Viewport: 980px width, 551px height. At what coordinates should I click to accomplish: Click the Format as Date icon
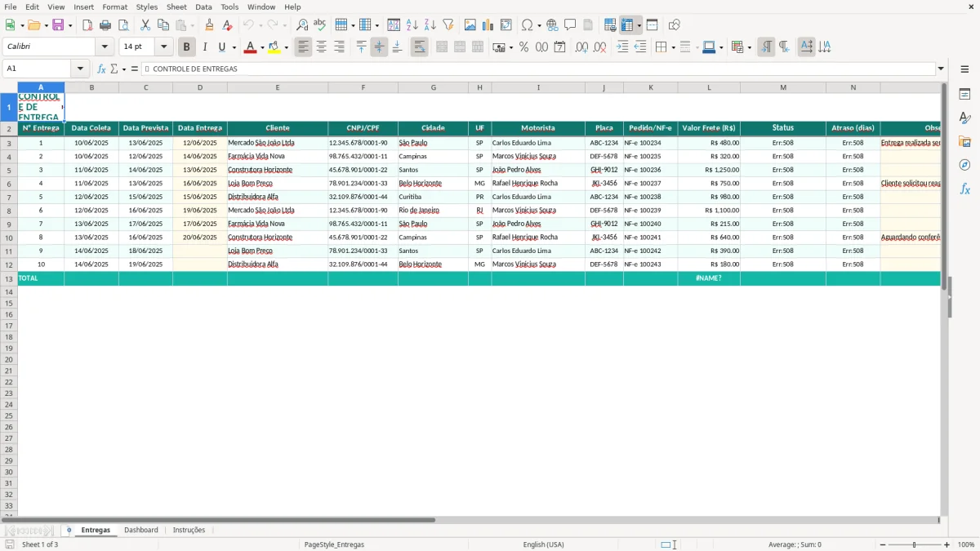[x=559, y=47]
